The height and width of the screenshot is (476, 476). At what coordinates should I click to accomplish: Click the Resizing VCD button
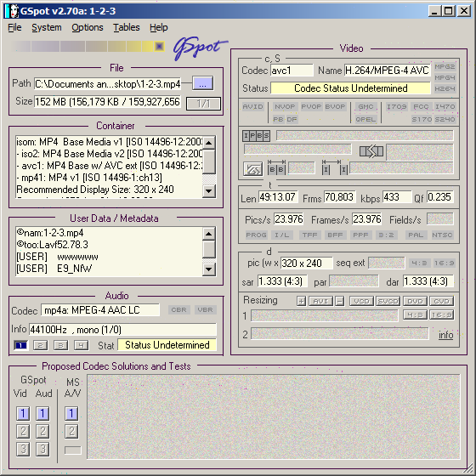pos(361,301)
